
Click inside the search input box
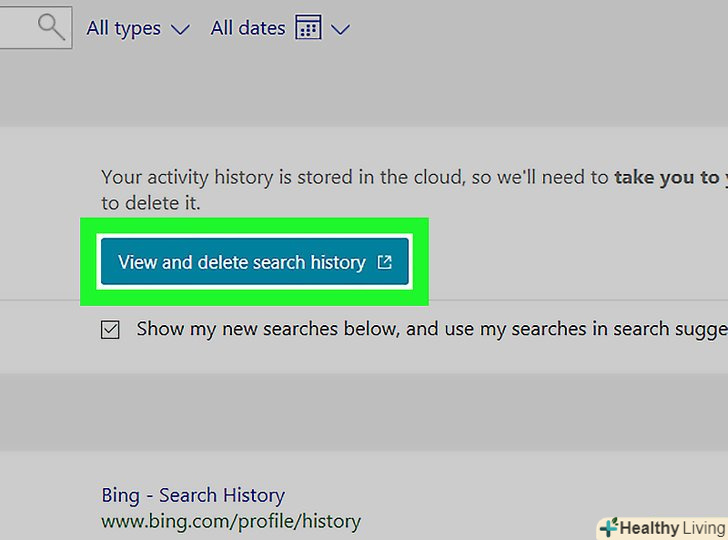point(16,28)
